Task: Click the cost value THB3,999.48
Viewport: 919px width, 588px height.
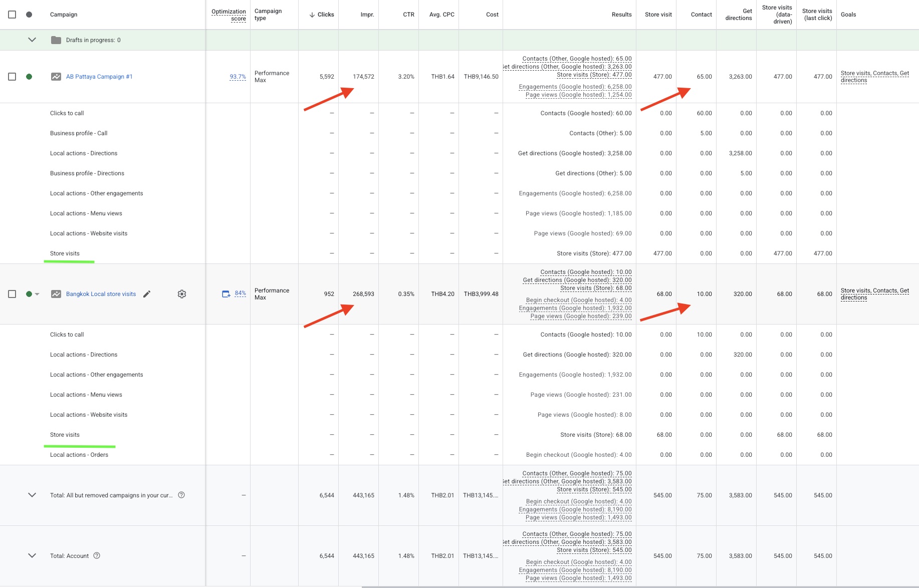Action: tap(481, 294)
